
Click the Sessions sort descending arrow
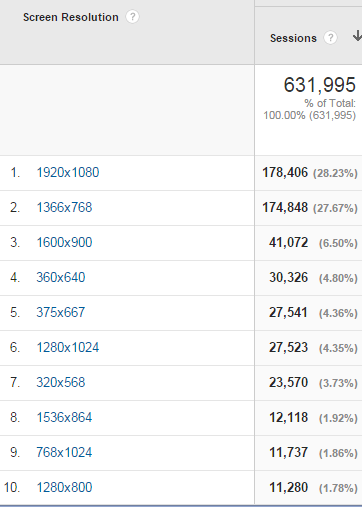pos(357,36)
